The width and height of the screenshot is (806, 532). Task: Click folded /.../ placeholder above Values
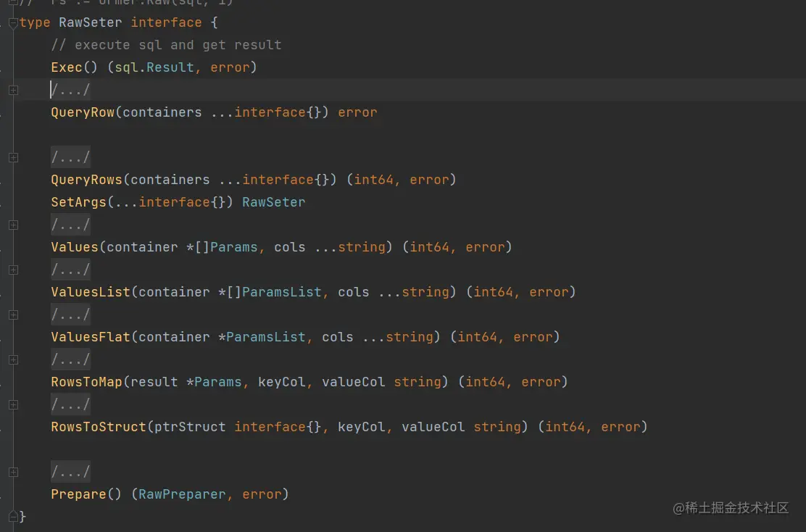(70, 225)
